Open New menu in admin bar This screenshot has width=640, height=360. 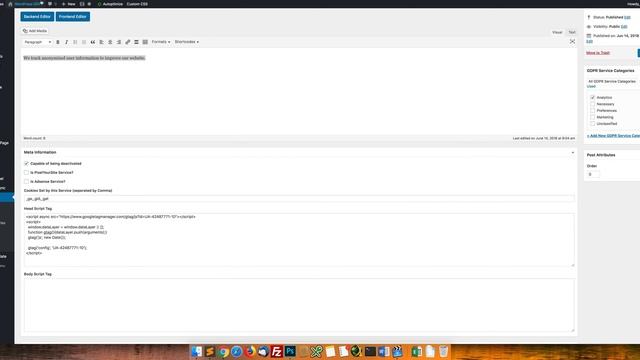coord(69,4)
